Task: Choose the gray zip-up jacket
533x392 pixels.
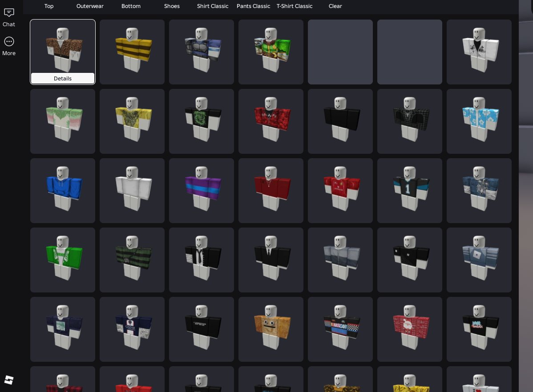Action: click(340, 260)
